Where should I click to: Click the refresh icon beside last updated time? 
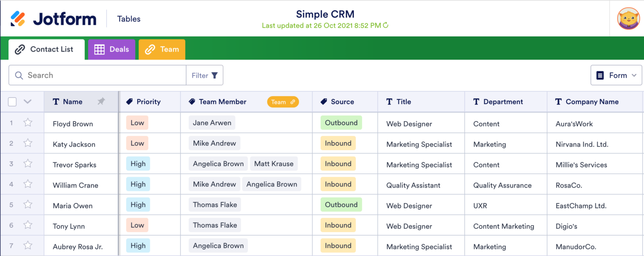(385, 25)
